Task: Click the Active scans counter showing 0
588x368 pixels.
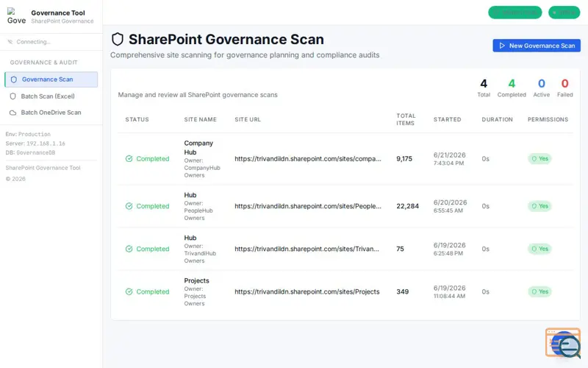Action: [x=542, y=88]
